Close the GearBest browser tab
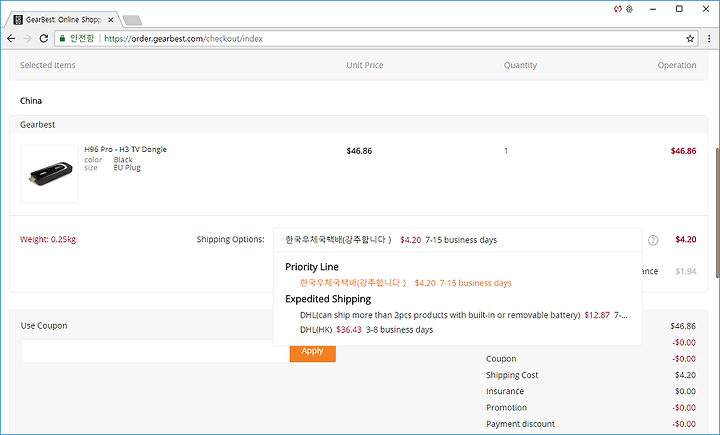This screenshot has height=435, width=720. (x=110, y=20)
